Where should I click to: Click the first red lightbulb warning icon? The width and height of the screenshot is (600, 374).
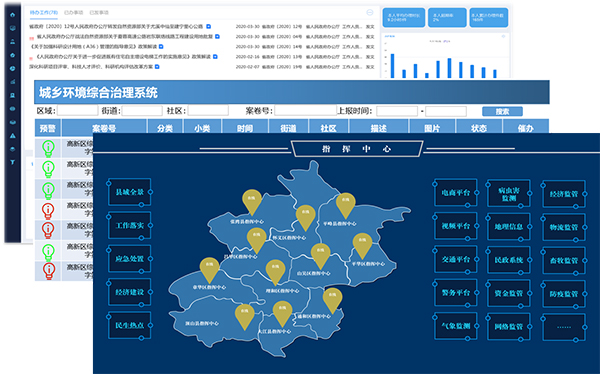(x=48, y=210)
